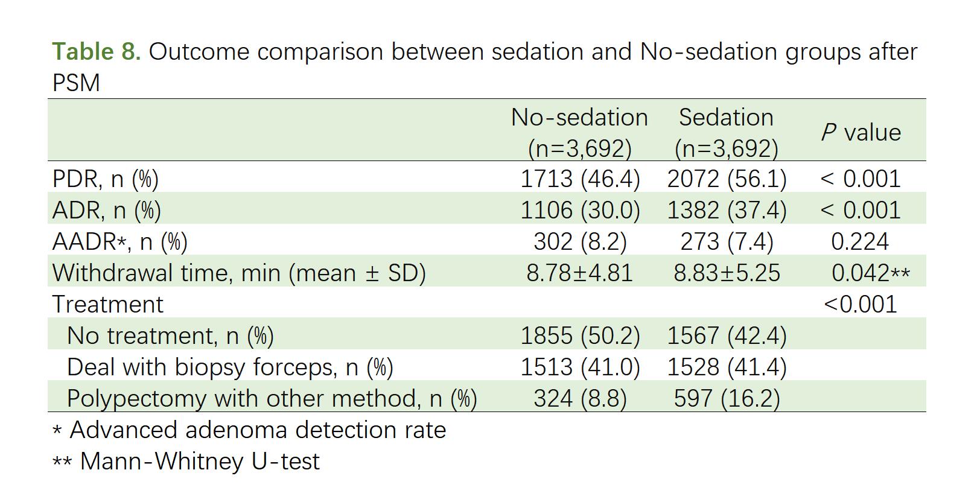Click the '8.83±5.25' withdrawal time cell
This screenshot has width=980, height=502.
coord(727,273)
